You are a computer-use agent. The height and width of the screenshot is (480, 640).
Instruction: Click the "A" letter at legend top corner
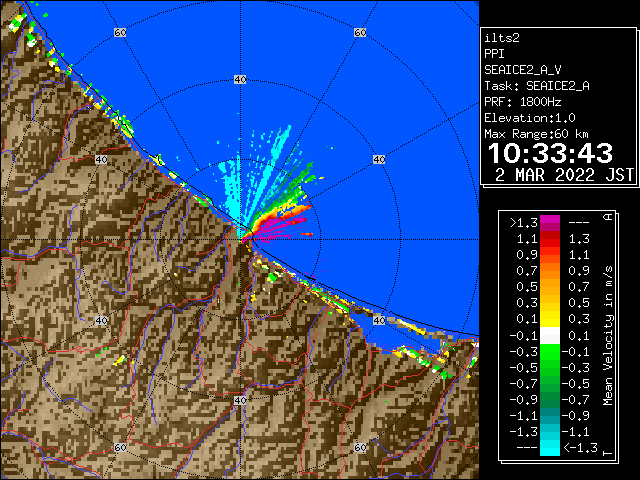pos(608,216)
